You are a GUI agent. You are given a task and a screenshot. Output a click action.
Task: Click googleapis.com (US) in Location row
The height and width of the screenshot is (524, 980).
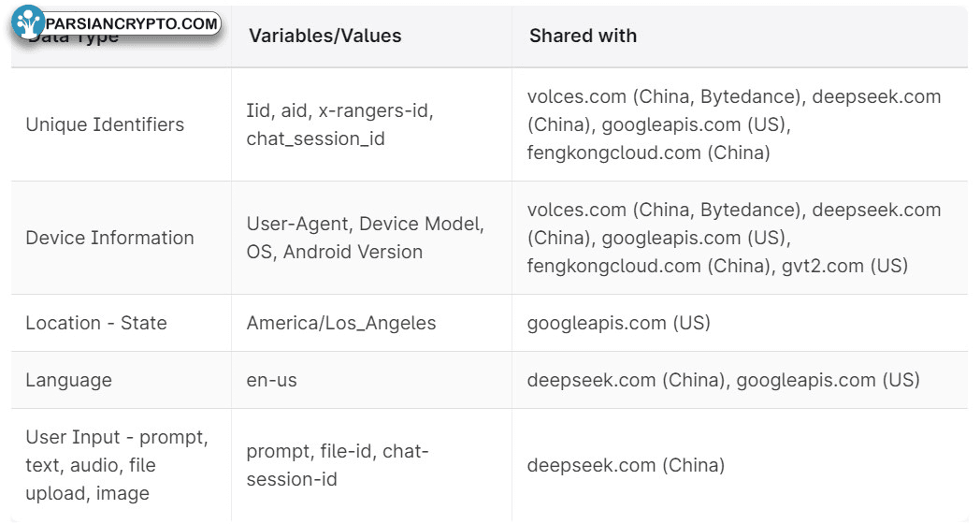(618, 323)
